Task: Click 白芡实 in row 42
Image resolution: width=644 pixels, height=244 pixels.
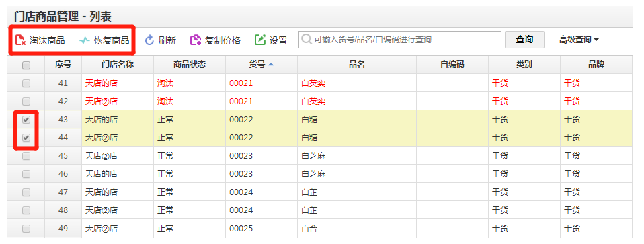Action: (x=313, y=101)
